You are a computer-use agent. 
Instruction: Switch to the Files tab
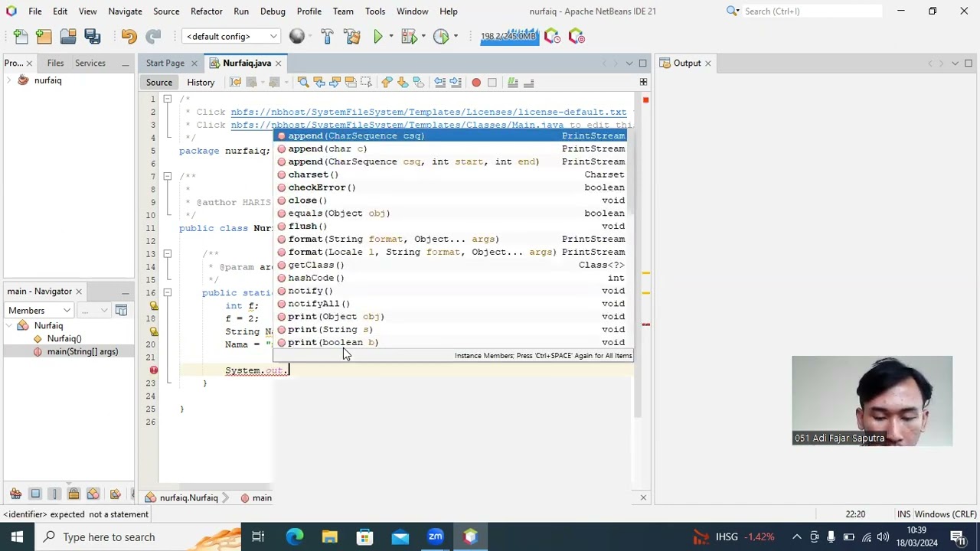click(x=55, y=63)
